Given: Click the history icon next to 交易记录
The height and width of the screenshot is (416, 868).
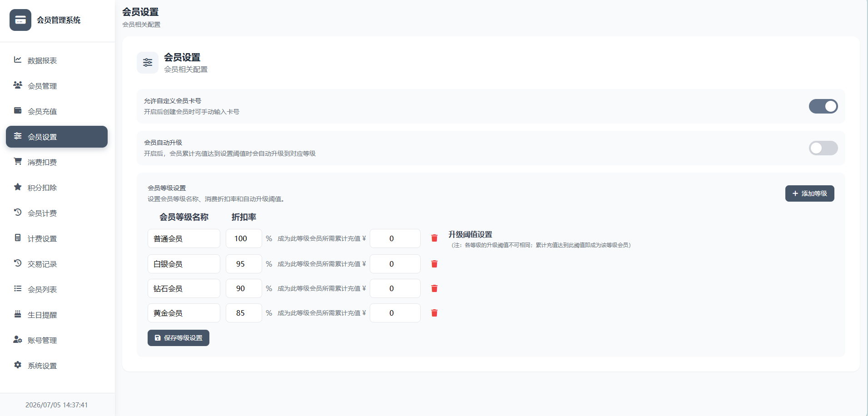Looking at the screenshot, I should coord(18,263).
